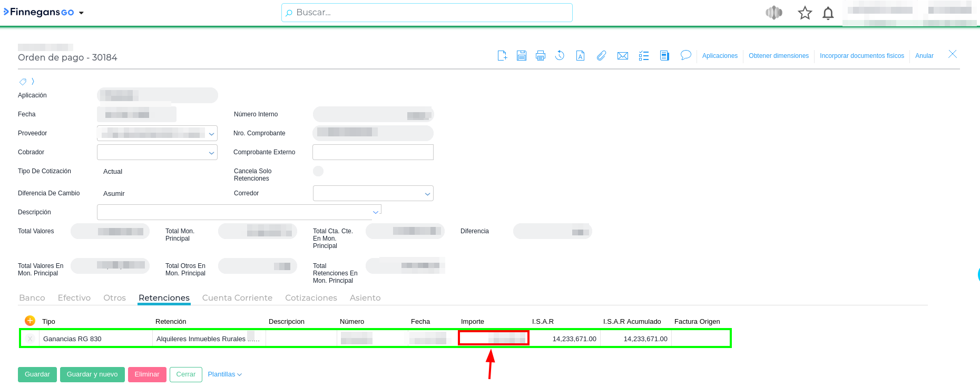This screenshot has height=387, width=980.
Task: Focus the Buscar search field
Action: [x=427, y=13]
